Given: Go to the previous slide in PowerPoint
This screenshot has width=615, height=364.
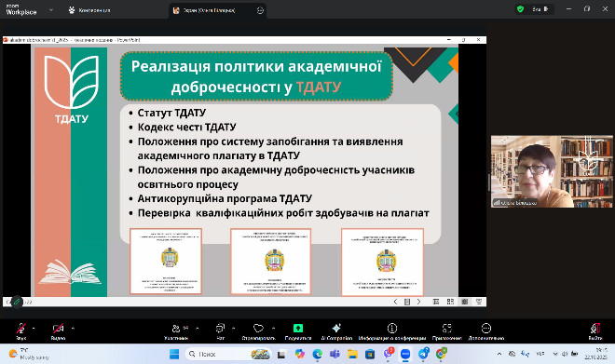Looking at the screenshot, I should point(395,302).
